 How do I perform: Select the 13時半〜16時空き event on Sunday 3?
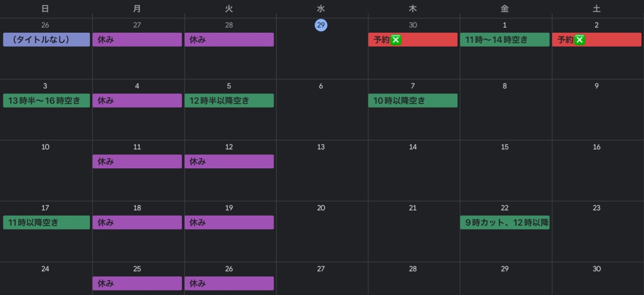point(46,101)
